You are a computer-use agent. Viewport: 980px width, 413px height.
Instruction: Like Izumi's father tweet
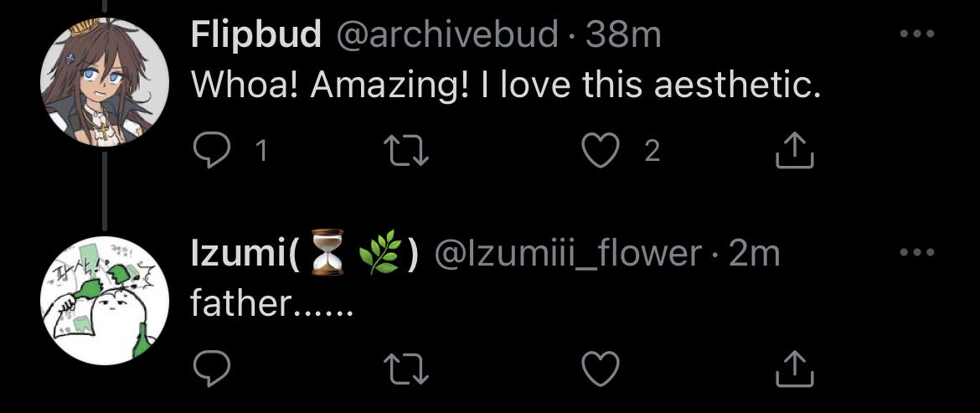click(x=600, y=369)
